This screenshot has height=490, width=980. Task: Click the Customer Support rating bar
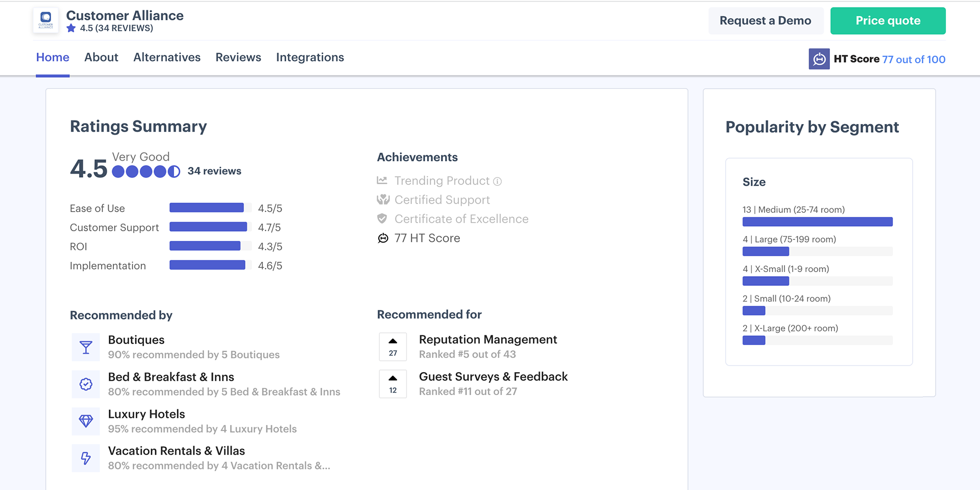tap(208, 227)
